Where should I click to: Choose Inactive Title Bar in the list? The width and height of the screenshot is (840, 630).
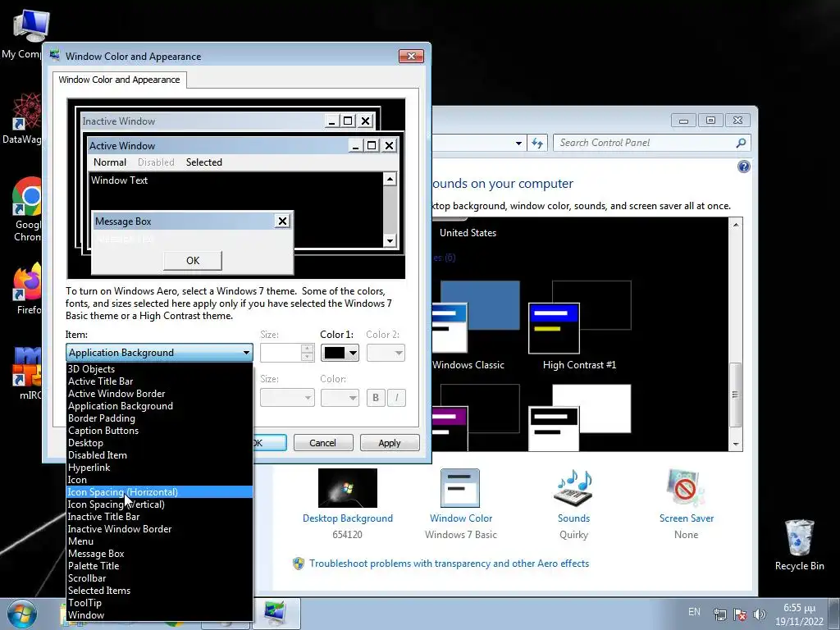pyautogui.click(x=160, y=517)
